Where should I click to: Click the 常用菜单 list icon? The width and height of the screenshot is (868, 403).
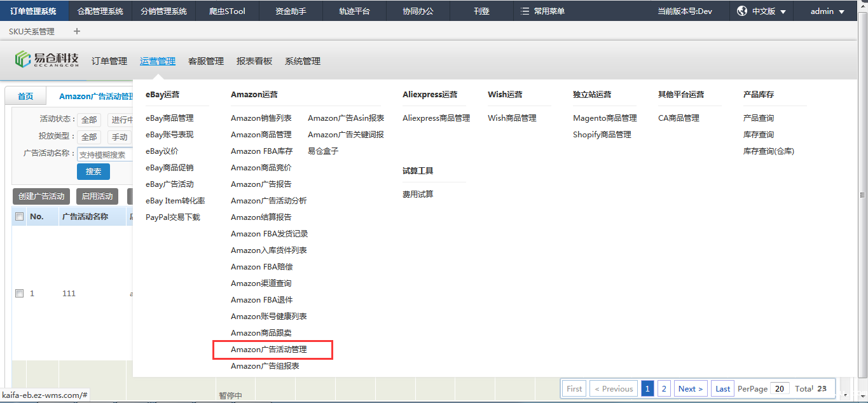pos(525,11)
